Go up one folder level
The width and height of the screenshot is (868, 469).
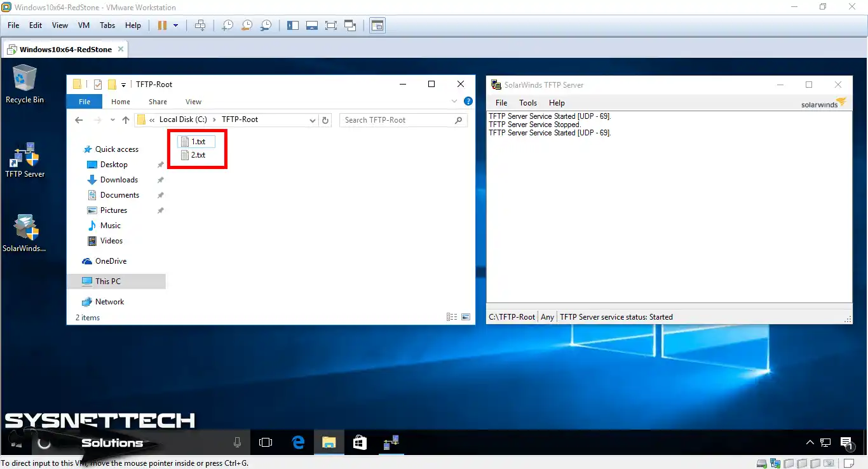126,119
